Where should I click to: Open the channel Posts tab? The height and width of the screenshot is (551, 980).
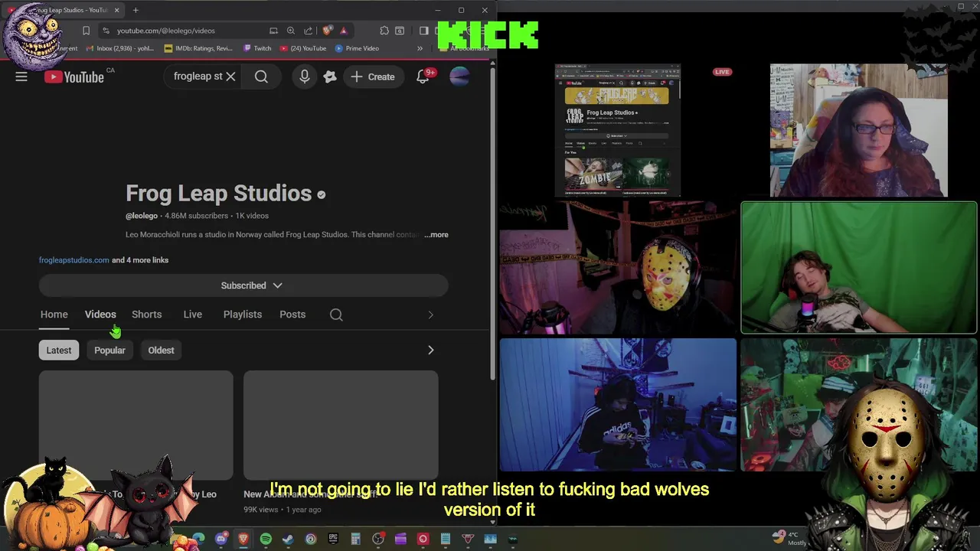pos(292,315)
